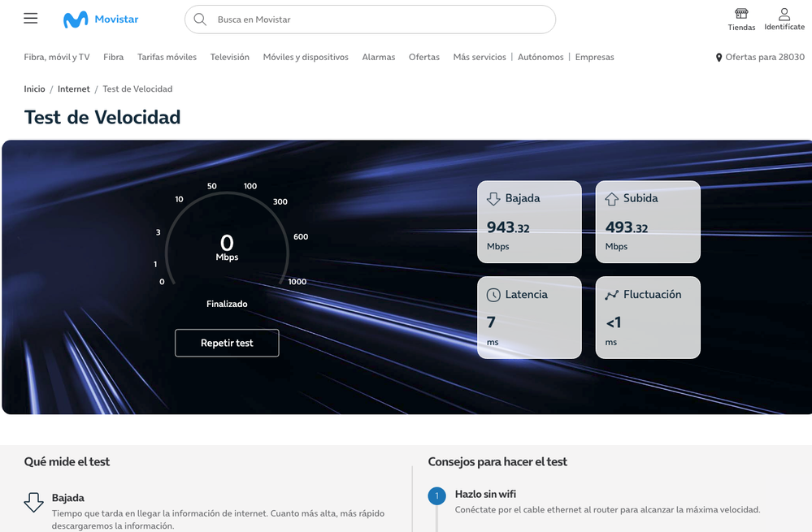Click the Identifícate user icon

click(x=784, y=15)
